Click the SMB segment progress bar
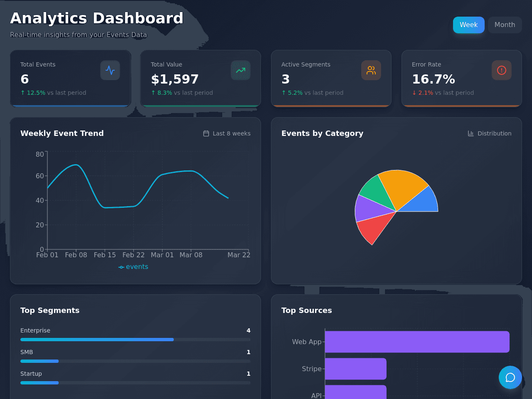532x399 pixels. pyautogui.click(x=135, y=361)
